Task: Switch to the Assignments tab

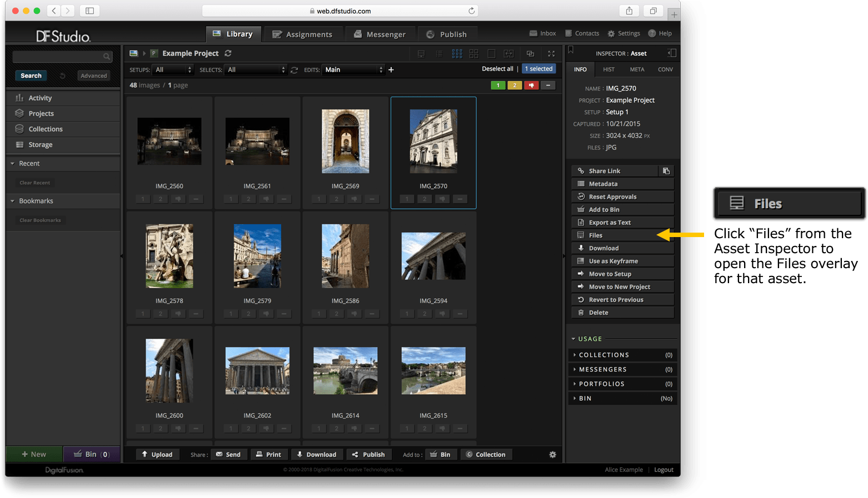Action: (303, 34)
